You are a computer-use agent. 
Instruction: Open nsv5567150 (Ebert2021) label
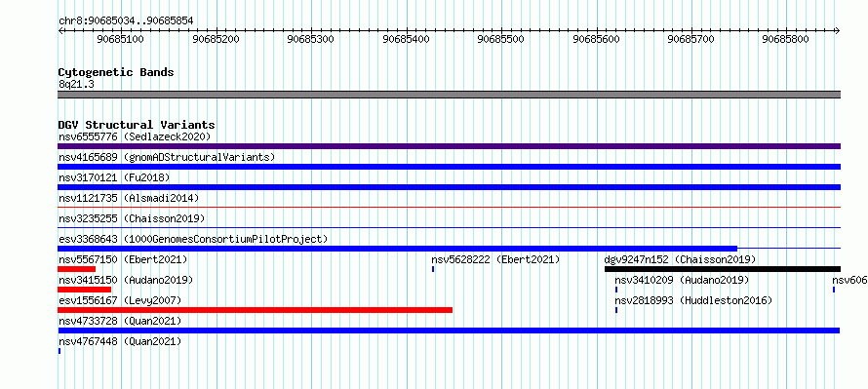tap(123, 259)
